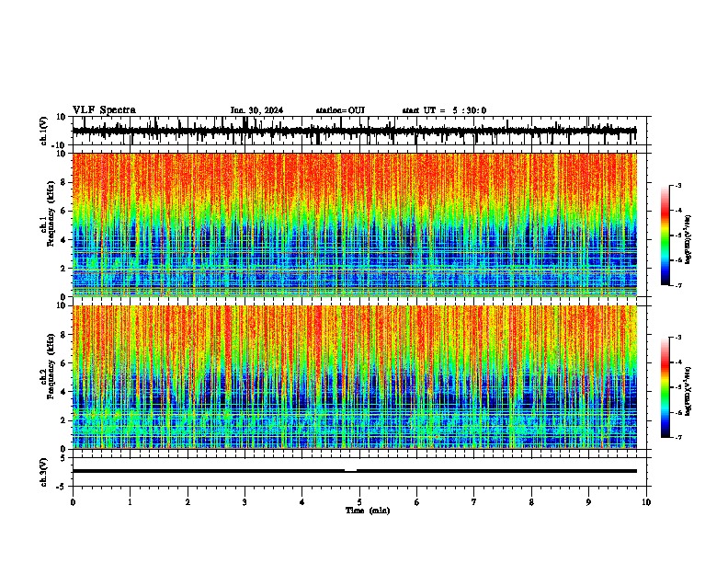This screenshot has height=563, width=728.
Task: Click the time axis tick label "4"
Action: tap(301, 502)
